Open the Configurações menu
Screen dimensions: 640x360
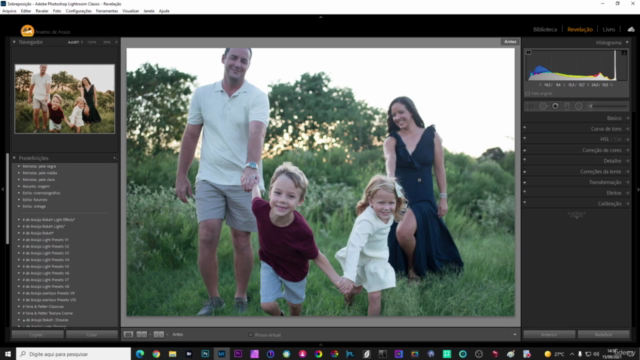click(x=79, y=11)
